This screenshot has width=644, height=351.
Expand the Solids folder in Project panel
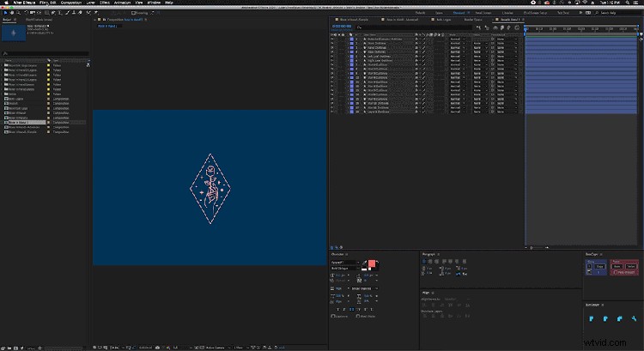tap(3, 94)
